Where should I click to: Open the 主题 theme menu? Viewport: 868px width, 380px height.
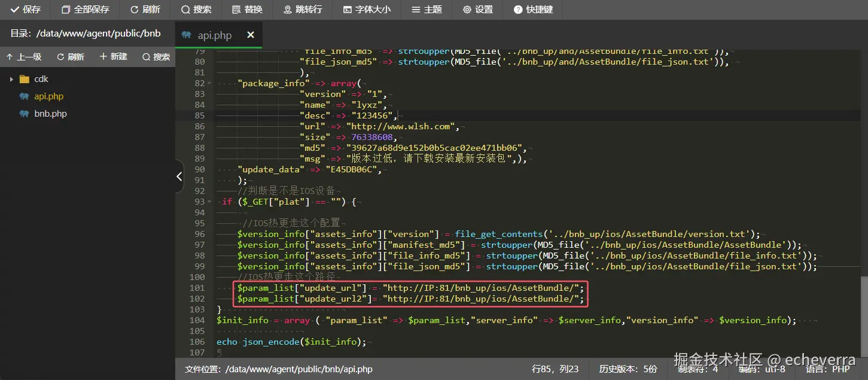[427, 10]
